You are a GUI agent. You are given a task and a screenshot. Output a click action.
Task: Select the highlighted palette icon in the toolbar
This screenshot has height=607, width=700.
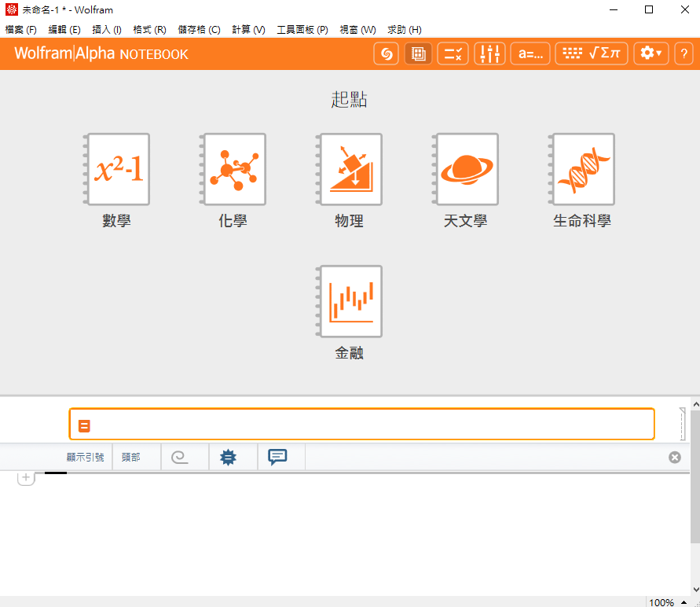[418, 53]
